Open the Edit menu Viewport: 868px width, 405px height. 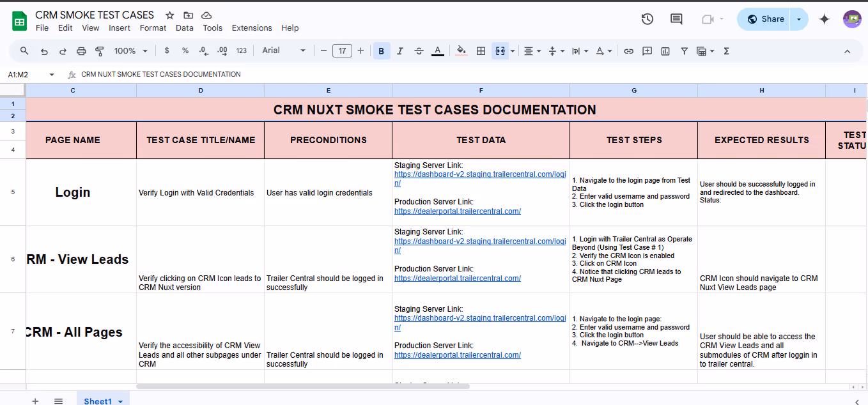(x=65, y=28)
